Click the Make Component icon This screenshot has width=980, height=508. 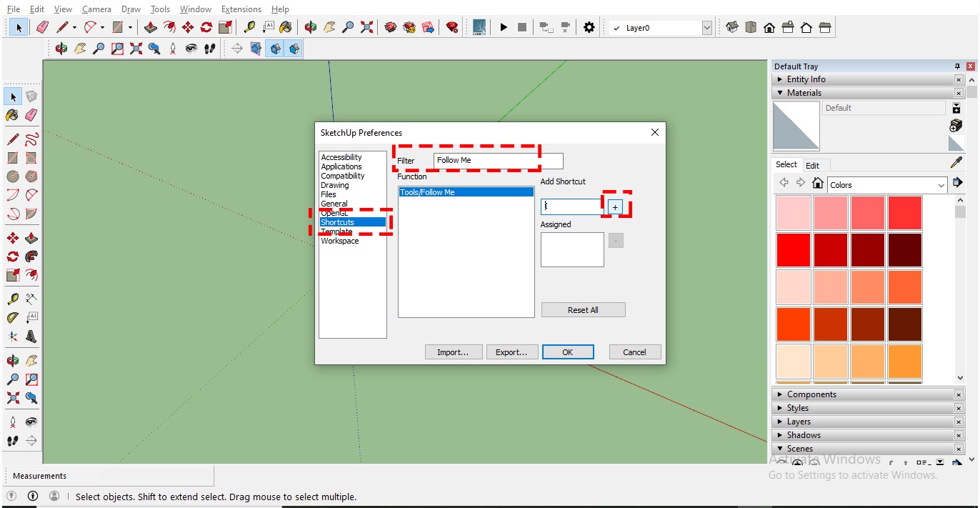31,96
